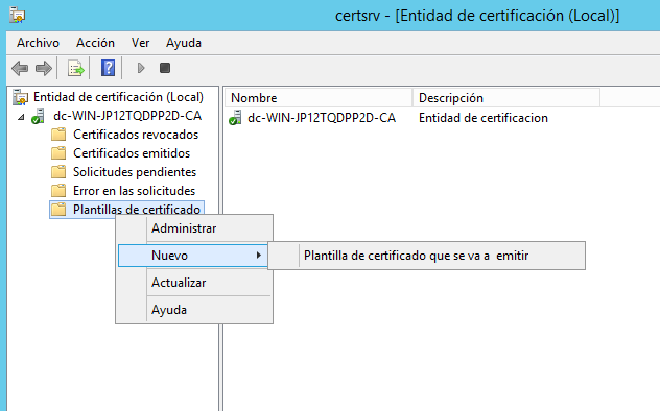Open the Acción menu
Viewport: 660px width, 411px height.
[95, 43]
